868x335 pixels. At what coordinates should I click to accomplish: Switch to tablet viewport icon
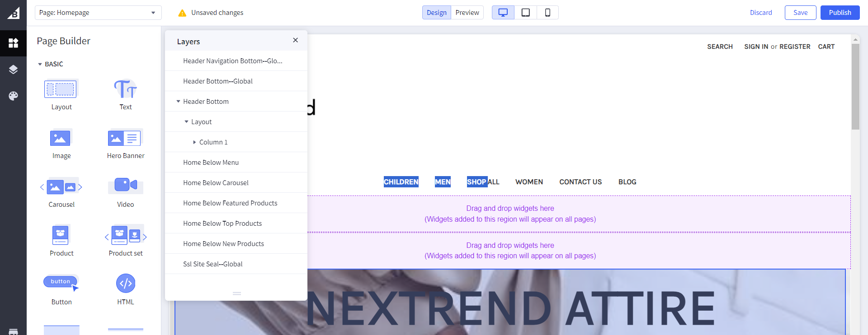525,13
